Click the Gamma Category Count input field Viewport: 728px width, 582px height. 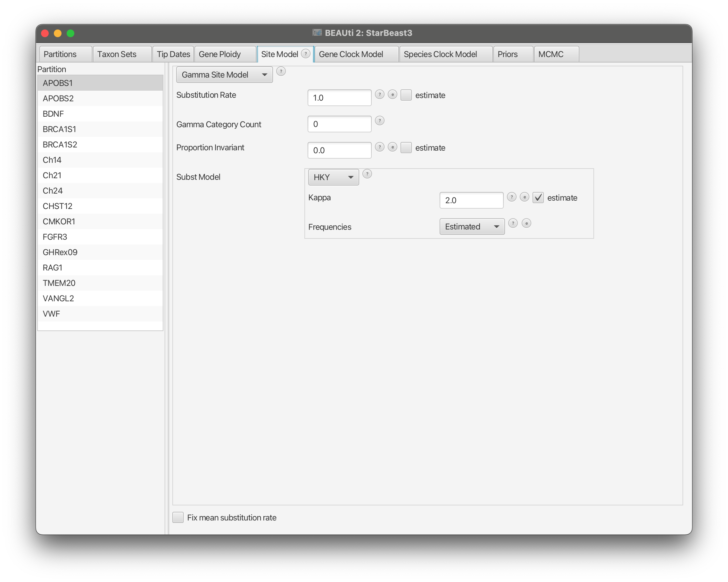click(339, 124)
